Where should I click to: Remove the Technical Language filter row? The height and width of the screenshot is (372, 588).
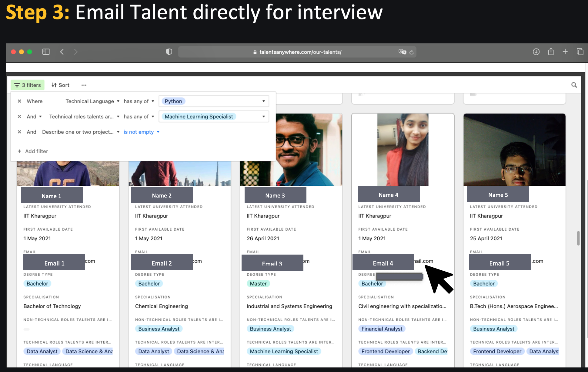[x=19, y=101]
